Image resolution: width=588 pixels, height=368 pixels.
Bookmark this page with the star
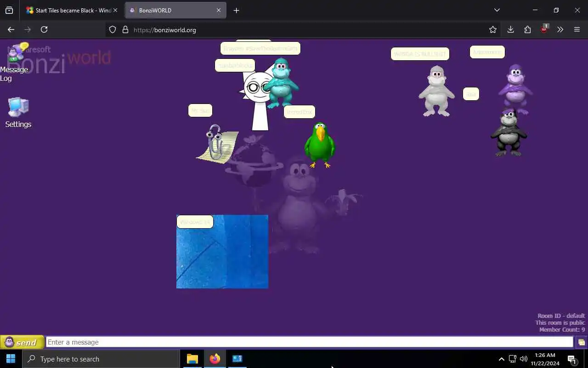click(x=493, y=29)
